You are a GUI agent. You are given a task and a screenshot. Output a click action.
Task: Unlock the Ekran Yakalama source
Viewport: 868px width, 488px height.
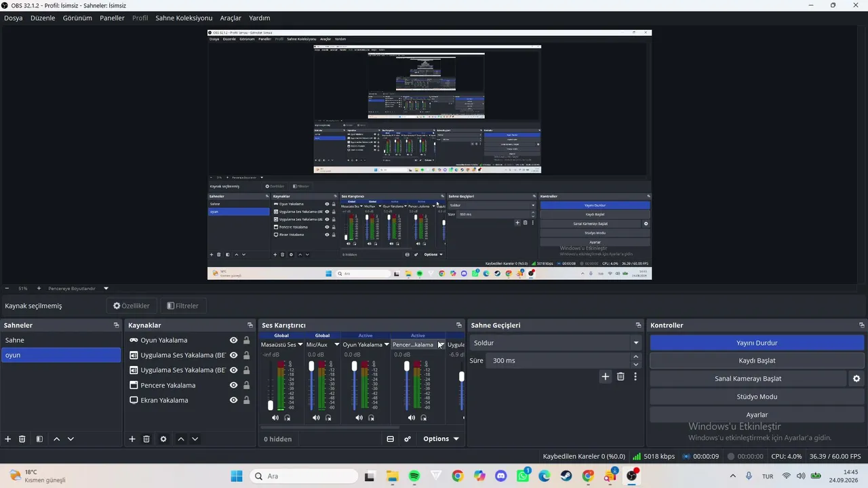246,400
